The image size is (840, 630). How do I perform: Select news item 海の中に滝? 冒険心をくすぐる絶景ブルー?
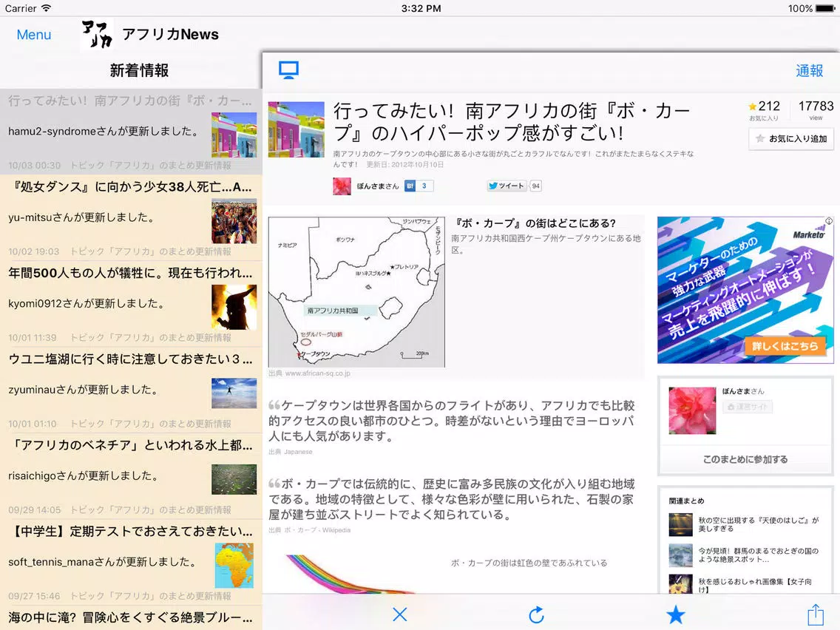tap(132, 617)
